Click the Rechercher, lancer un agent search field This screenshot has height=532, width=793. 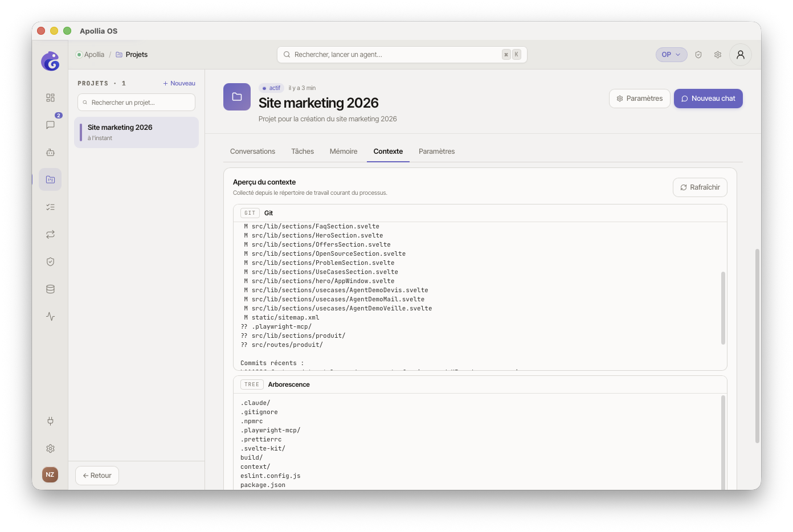tap(402, 55)
